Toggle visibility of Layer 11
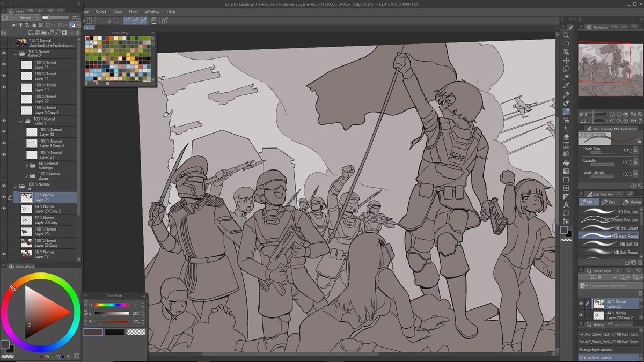Image resolution: width=644 pixels, height=362 pixels. [x=4, y=76]
